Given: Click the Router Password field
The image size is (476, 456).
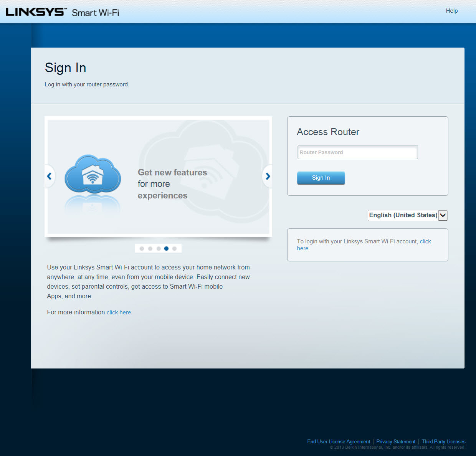Looking at the screenshot, I should pyautogui.click(x=357, y=152).
